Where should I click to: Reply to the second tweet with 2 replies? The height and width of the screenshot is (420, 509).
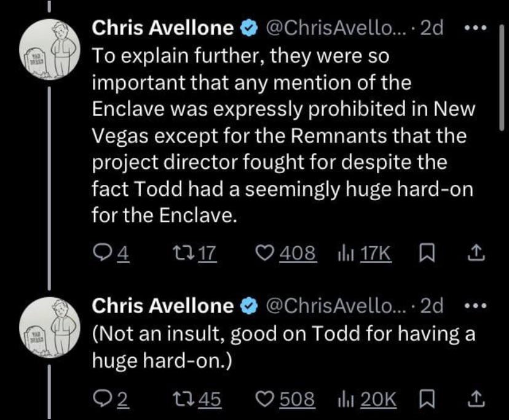(x=111, y=399)
